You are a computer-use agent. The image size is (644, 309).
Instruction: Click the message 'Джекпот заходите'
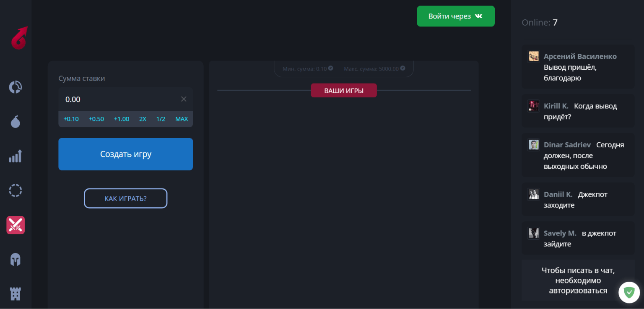[576, 200]
